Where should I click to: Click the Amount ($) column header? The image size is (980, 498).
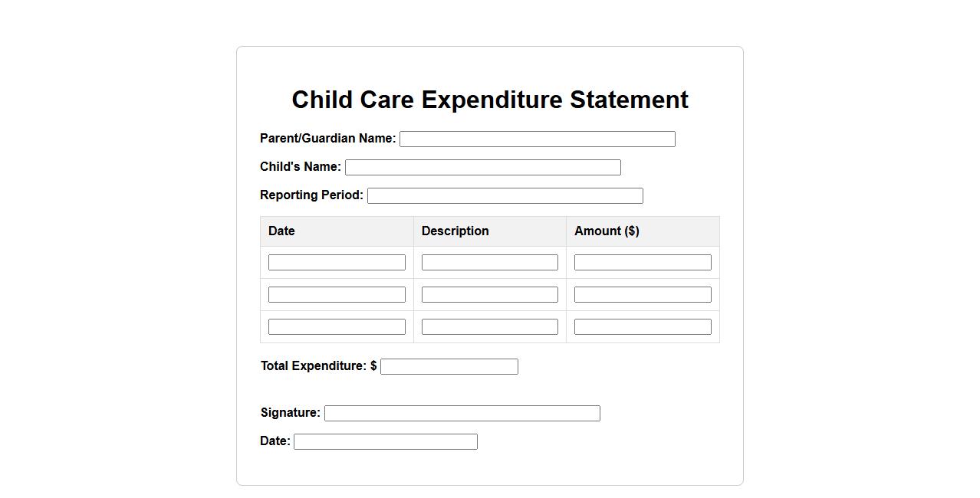(x=607, y=231)
